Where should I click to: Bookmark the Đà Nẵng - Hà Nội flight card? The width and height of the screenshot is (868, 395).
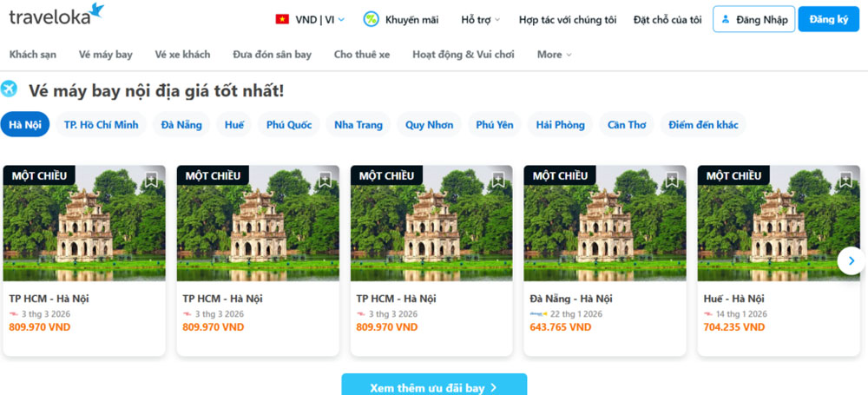tap(672, 180)
